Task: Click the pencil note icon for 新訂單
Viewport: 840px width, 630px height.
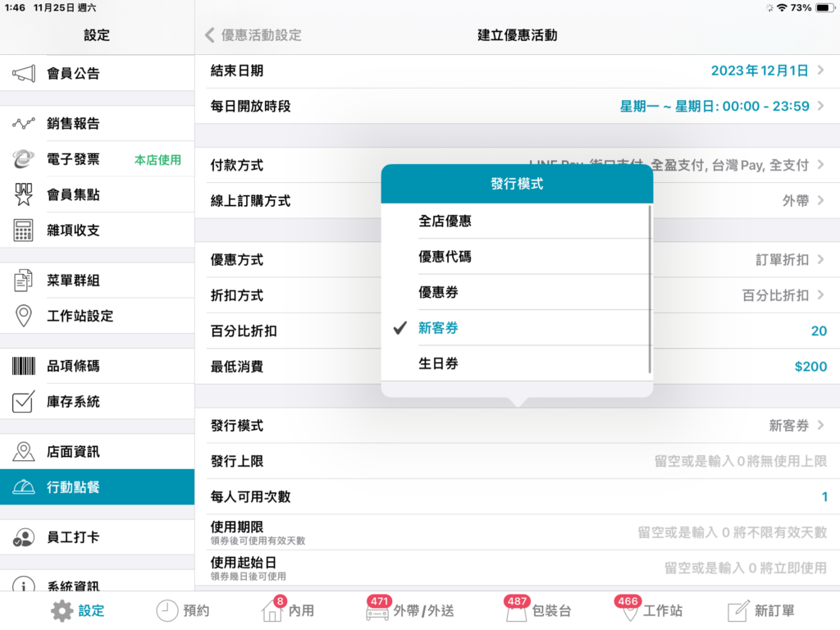Action: (x=737, y=610)
